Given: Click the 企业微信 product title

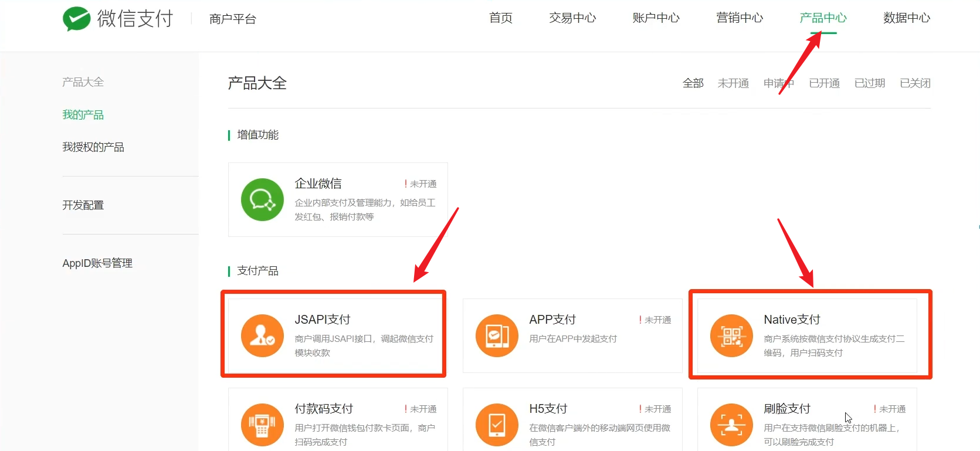Looking at the screenshot, I should pyautogui.click(x=318, y=184).
